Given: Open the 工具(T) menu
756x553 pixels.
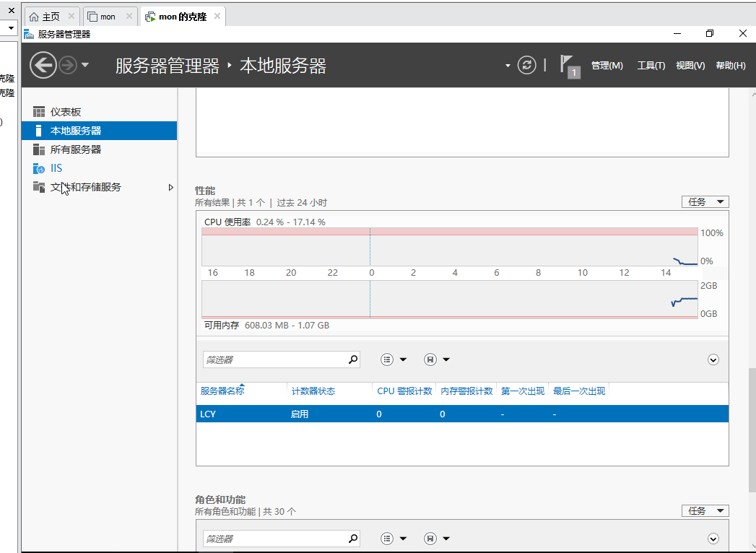Looking at the screenshot, I should [x=651, y=65].
